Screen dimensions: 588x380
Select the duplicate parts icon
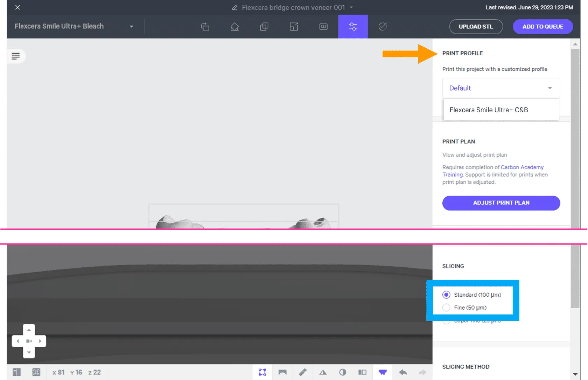click(x=264, y=27)
